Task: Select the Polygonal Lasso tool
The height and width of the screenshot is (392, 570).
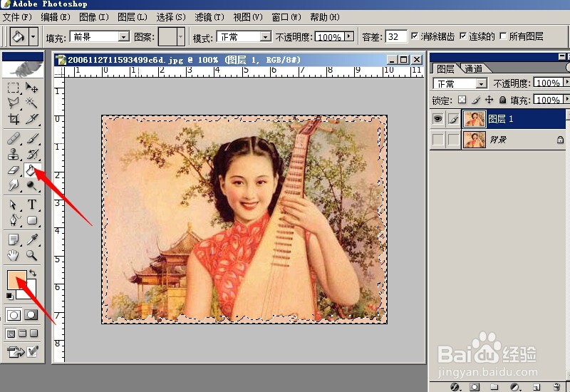Action: click(14, 103)
